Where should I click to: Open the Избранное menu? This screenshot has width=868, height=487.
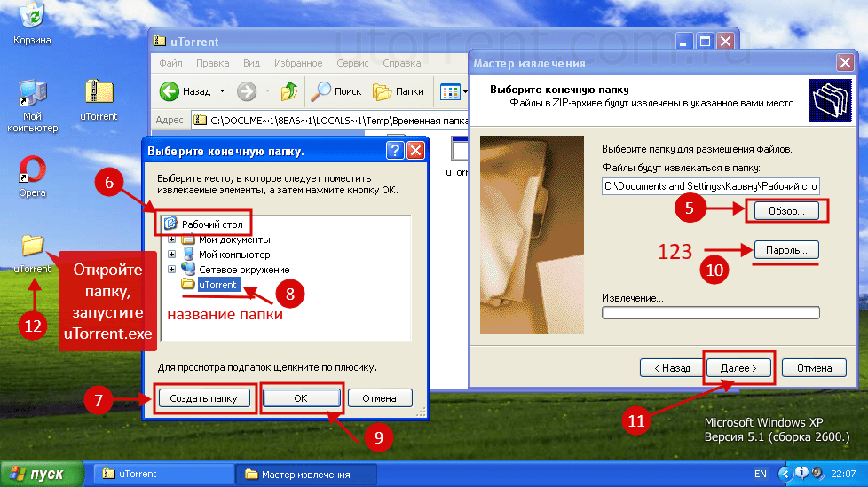pos(298,63)
